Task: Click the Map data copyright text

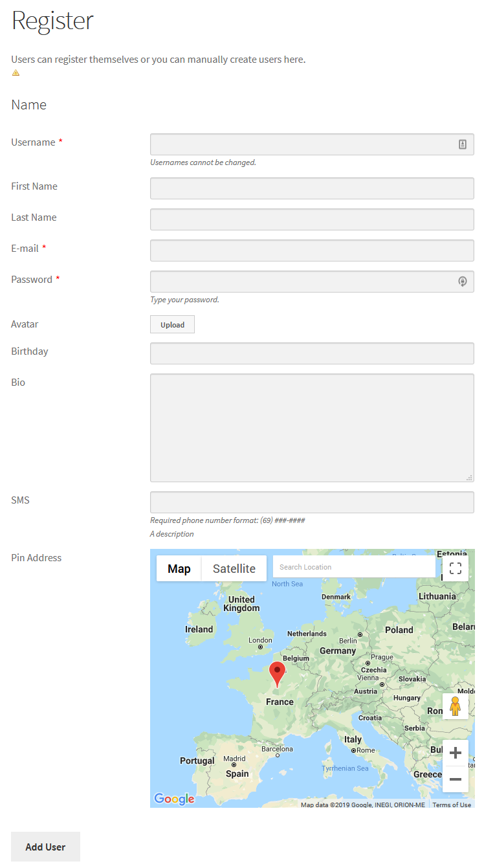Action: pyautogui.click(x=363, y=805)
